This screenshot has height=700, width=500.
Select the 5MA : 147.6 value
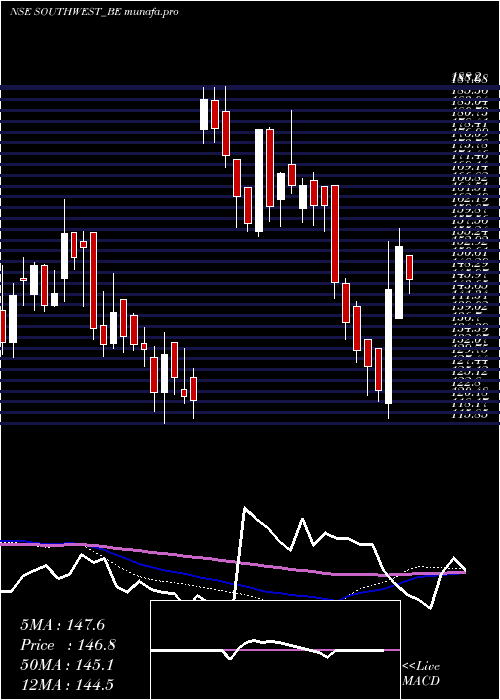click(x=62, y=625)
